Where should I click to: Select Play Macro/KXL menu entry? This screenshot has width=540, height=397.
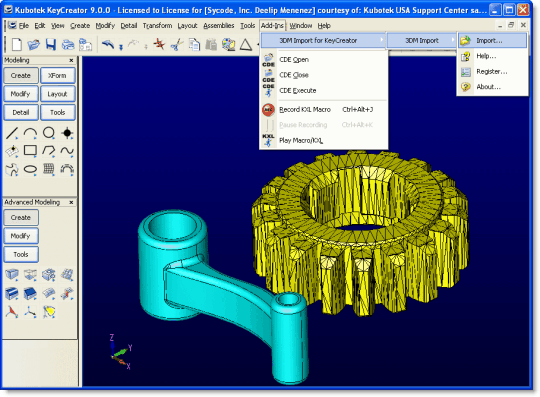coord(324,140)
